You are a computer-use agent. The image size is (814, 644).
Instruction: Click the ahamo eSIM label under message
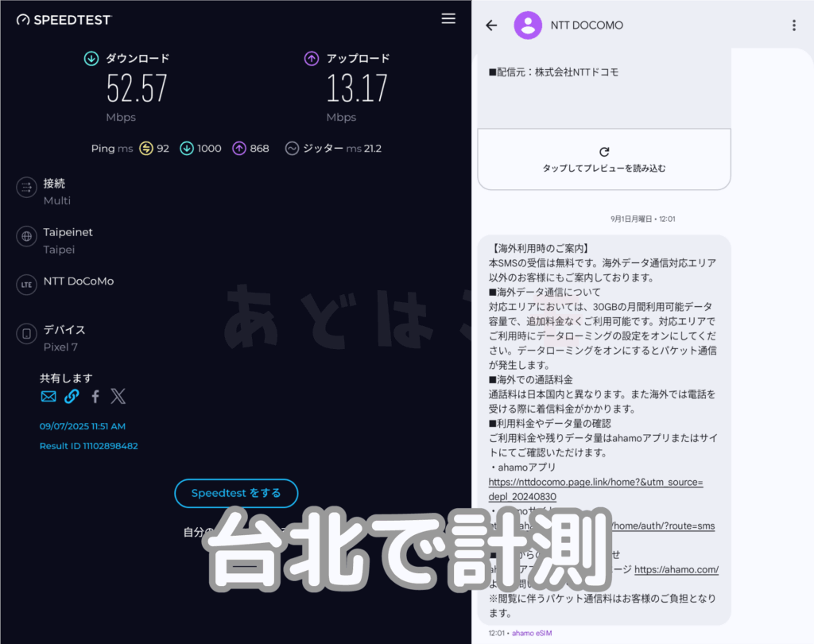coord(532,633)
